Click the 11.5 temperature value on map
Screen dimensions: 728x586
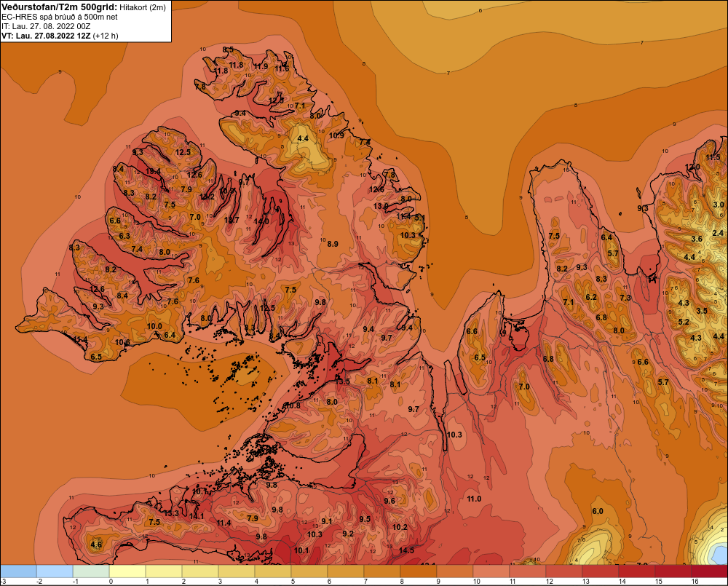[x=713, y=157]
